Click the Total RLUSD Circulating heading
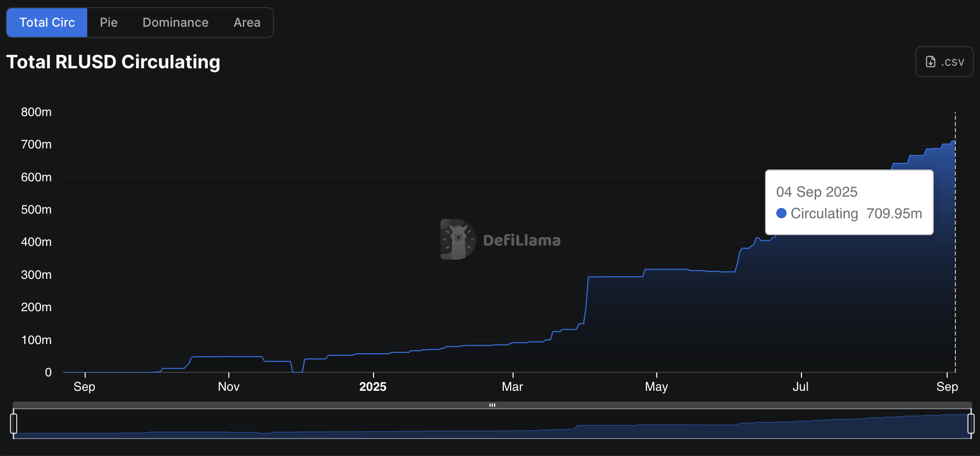980x456 pixels. [x=113, y=62]
